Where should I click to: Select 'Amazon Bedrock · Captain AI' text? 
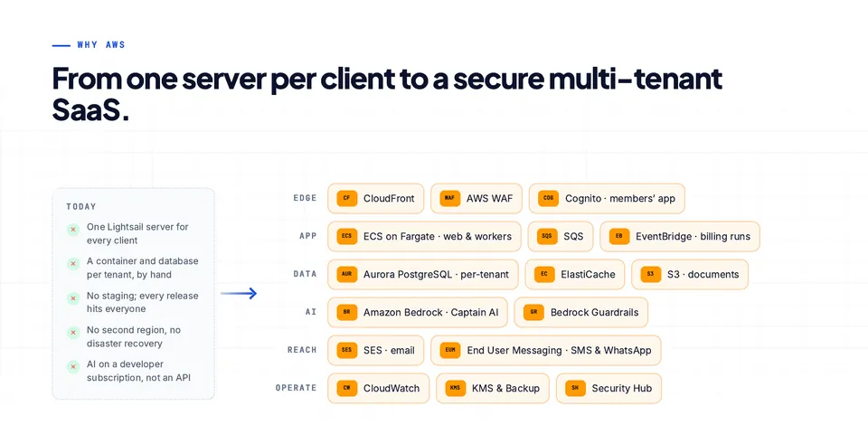430,312
